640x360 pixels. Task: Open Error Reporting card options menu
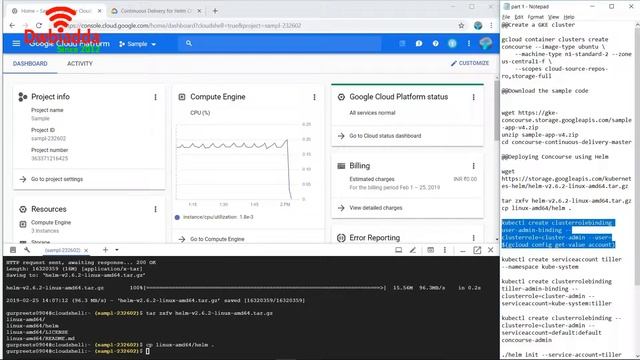(473, 238)
